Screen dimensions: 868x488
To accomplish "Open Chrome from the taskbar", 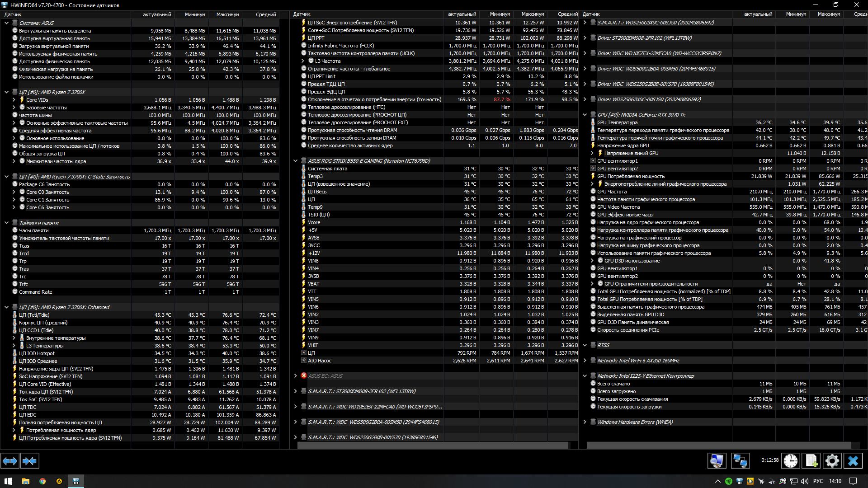I will 42,481.
